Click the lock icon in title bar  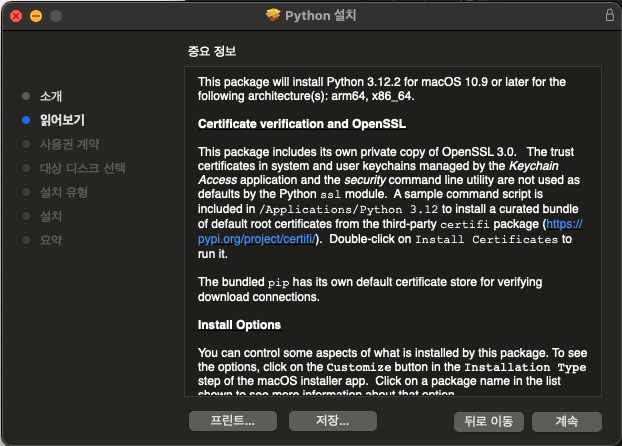(x=610, y=15)
